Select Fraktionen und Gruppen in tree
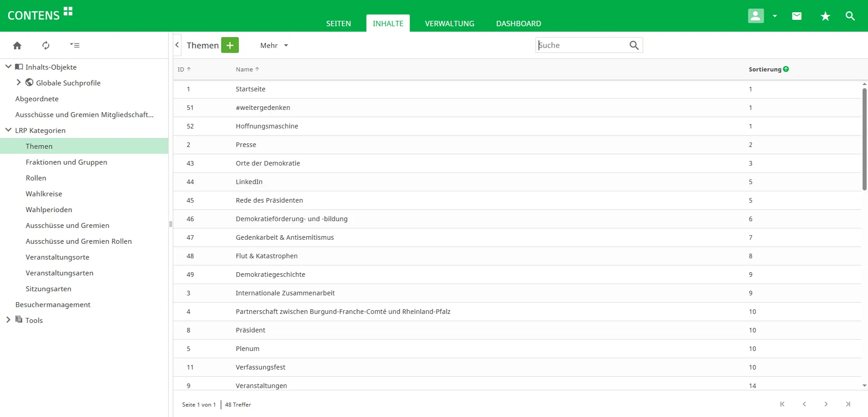This screenshot has width=868, height=417. point(66,162)
